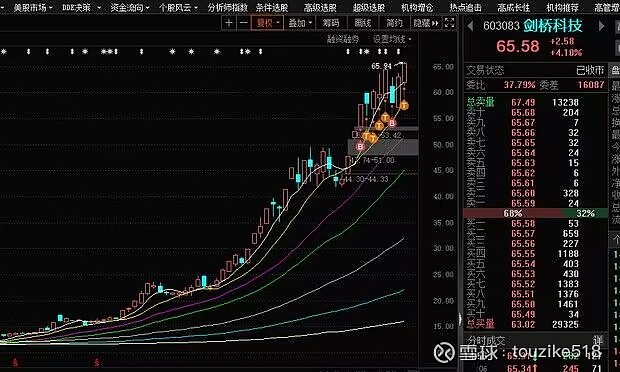Open the 叠加 overlay dropdown
The width and height of the screenshot is (620, 372).
pos(300,23)
